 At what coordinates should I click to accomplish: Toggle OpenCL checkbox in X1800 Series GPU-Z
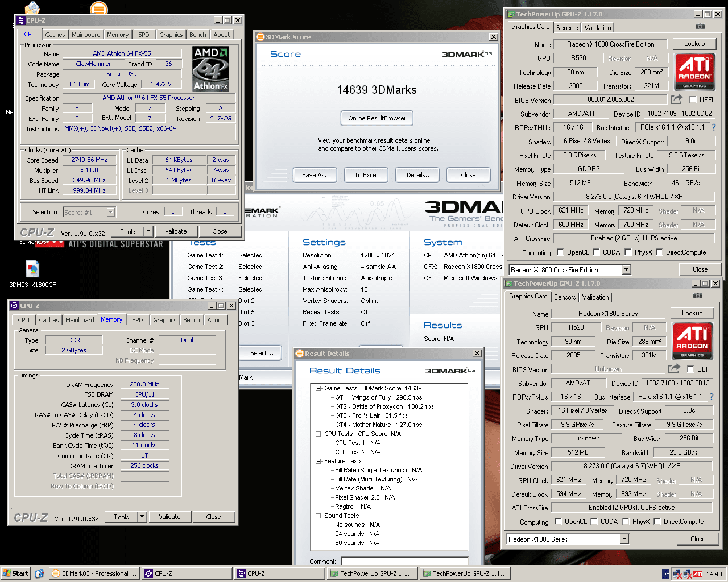[558, 522]
